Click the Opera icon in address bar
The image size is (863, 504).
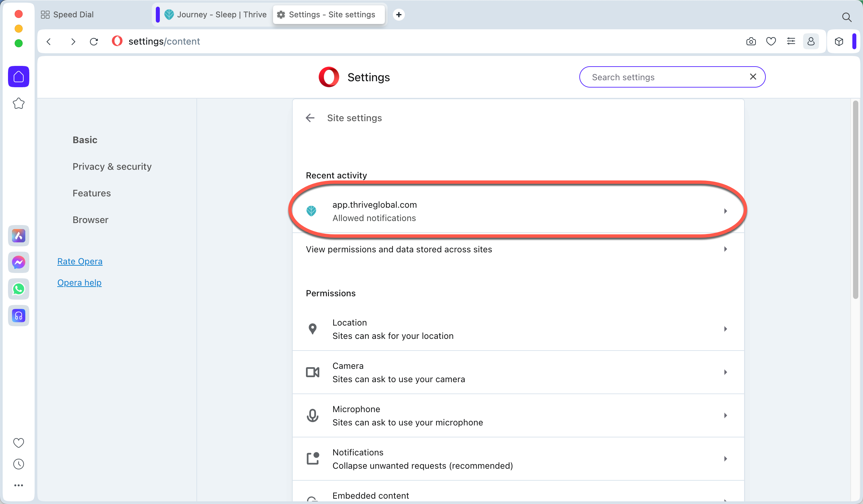coord(117,41)
